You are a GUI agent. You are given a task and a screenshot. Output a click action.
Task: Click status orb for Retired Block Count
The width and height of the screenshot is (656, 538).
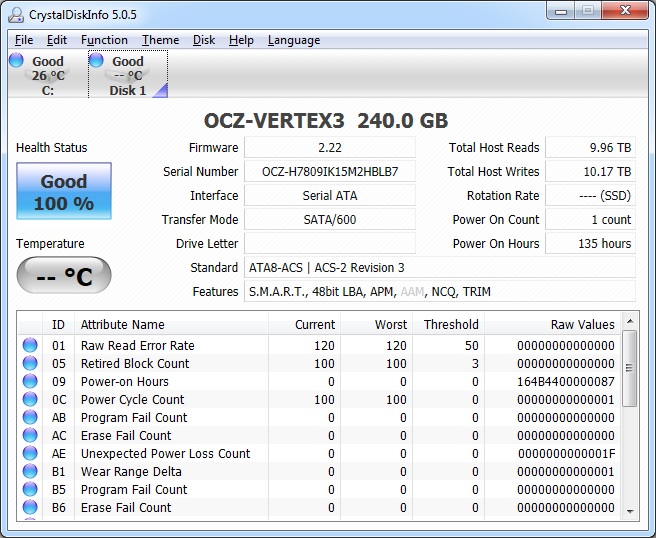point(30,363)
